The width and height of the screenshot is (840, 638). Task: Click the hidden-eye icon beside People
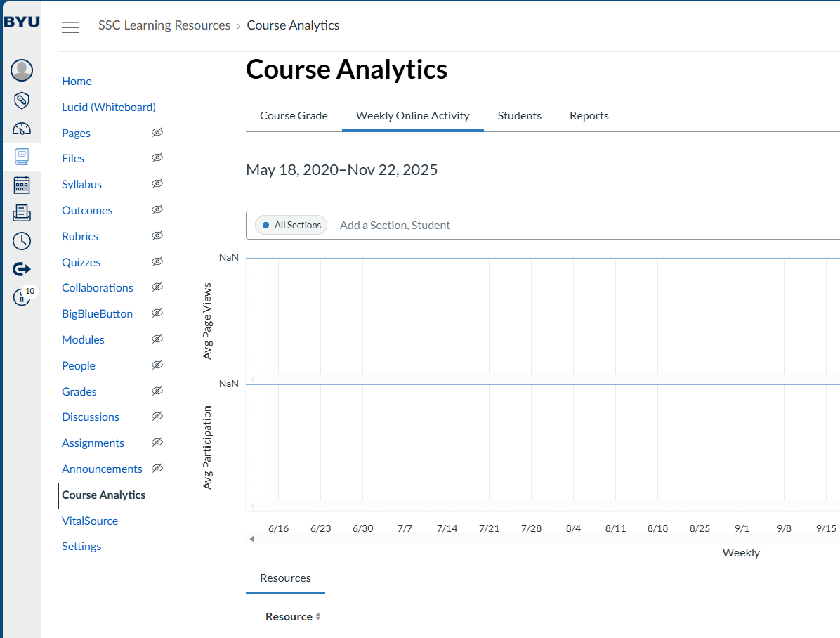coord(157,365)
